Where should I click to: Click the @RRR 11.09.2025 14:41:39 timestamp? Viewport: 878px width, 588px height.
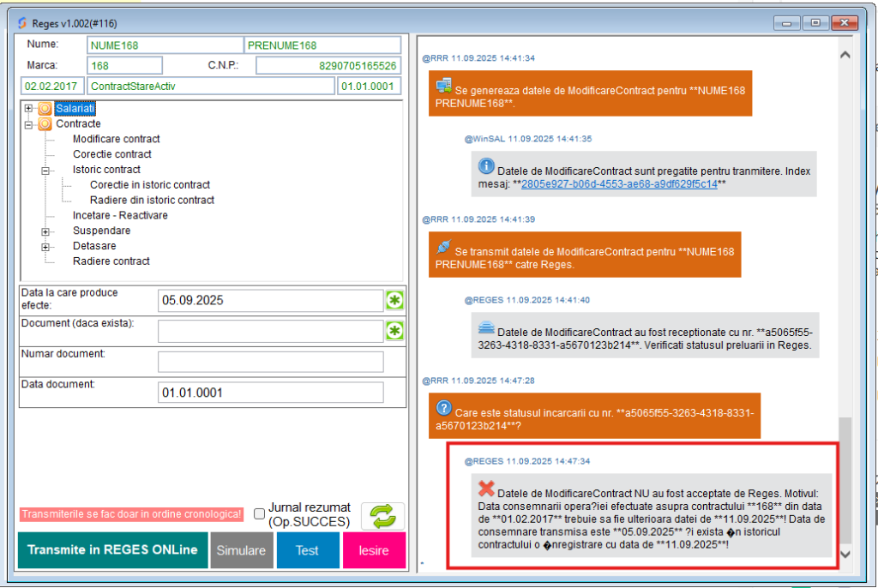click(x=478, y=219)
